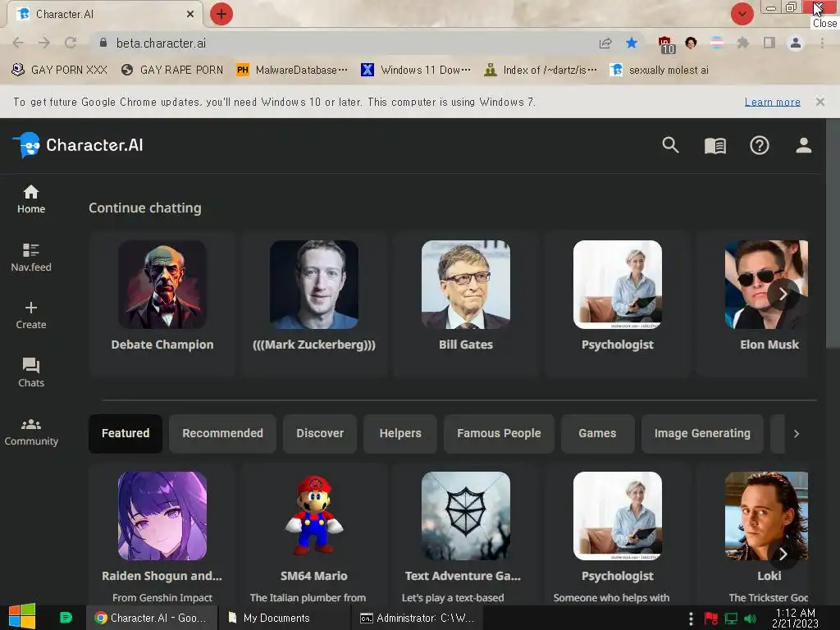Open the (((Mark Zuckerberg))) chat card

tap(314, 304)
